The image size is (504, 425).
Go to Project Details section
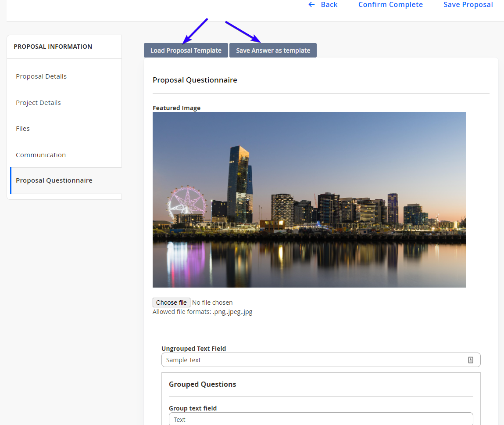(38, 103)
